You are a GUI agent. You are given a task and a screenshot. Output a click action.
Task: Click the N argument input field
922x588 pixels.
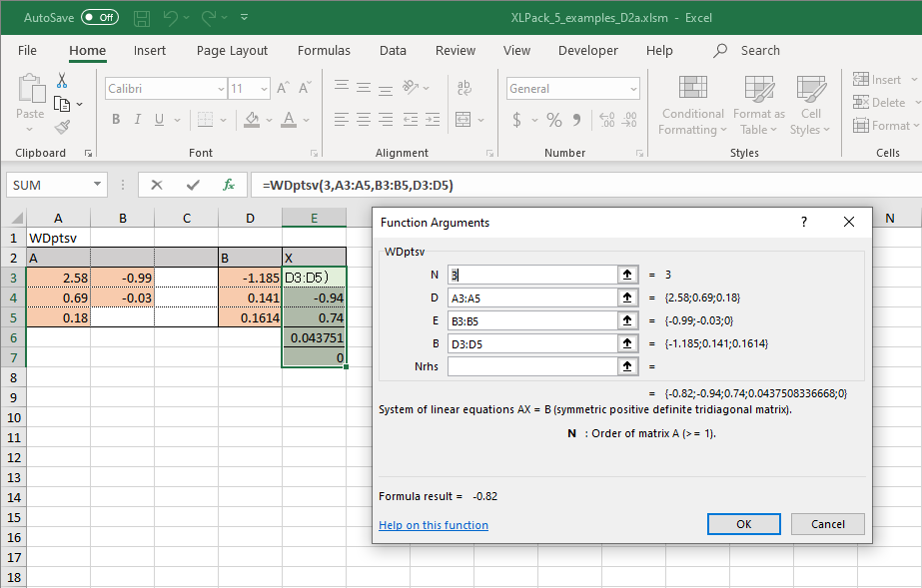[x=532, y=275]
